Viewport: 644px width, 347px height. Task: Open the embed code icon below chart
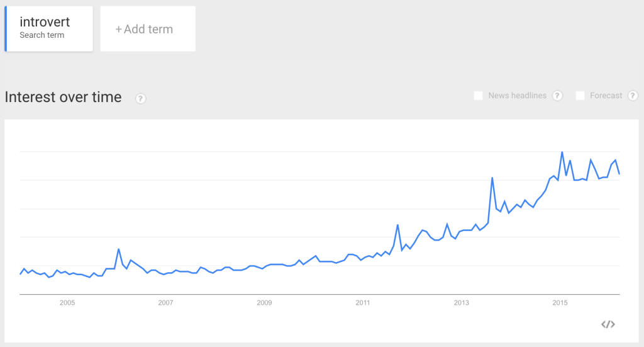[x=608, y=324]
